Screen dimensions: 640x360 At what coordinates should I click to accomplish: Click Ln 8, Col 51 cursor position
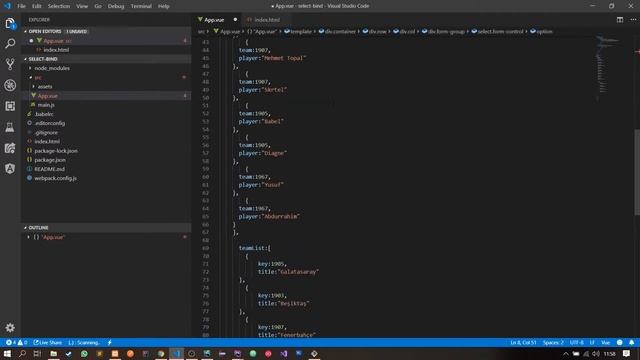(523, 342)
